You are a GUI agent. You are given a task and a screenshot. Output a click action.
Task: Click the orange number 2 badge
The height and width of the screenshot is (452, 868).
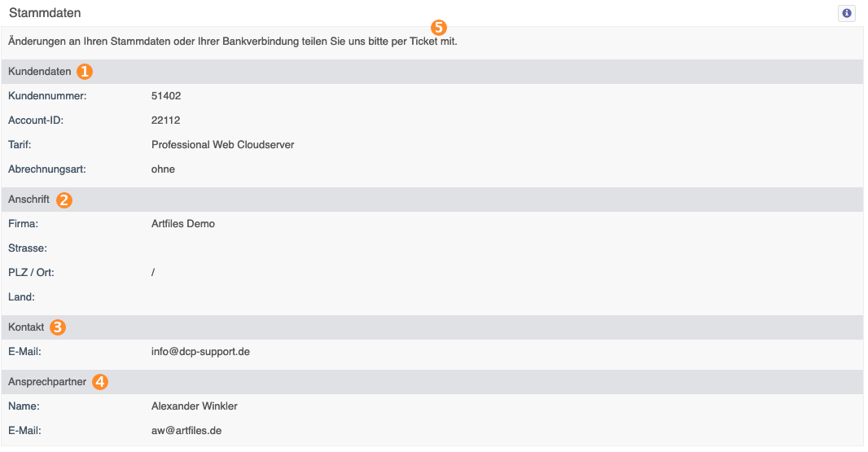[x=64, y=200]
